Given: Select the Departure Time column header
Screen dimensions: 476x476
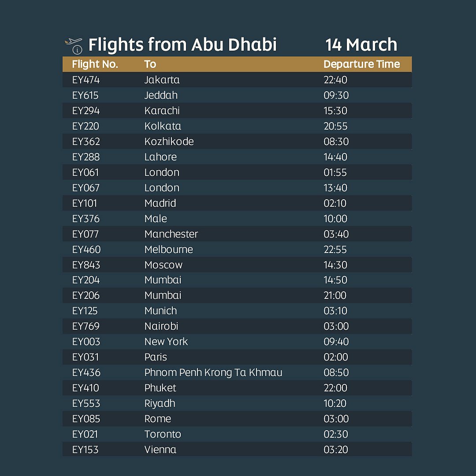Looking at the screenshot, I should pos(361,64).
